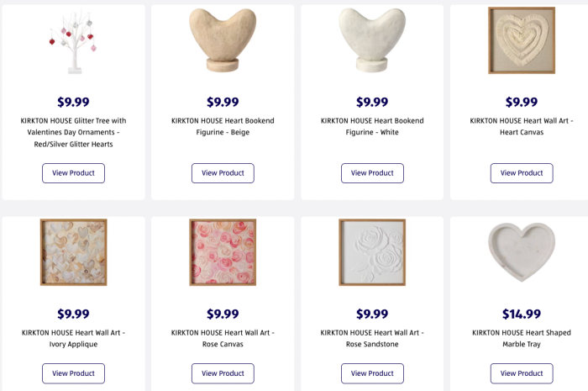This screenshot has height=391, width=588.
Task: Open the beige heart bookend image
Action: click(223, 40)
